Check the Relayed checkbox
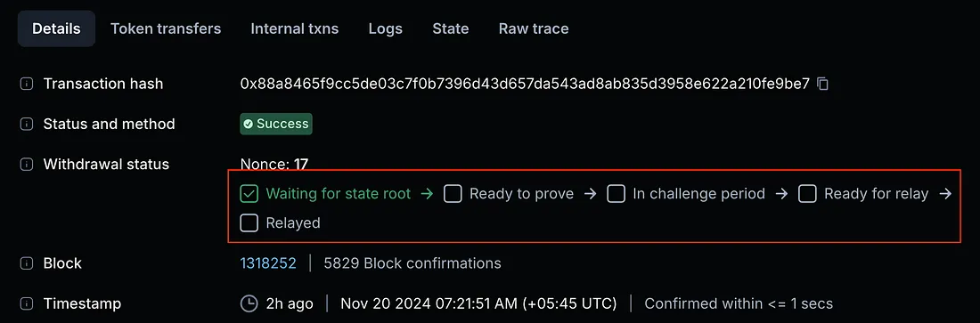This screenshot has height=323, width=980. [x=249, y=223]
